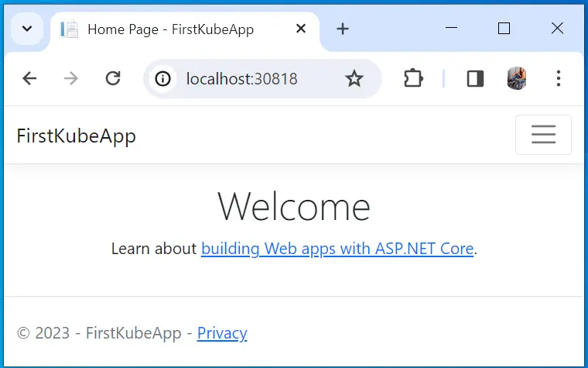Open Chrome's three-dot menu

[559, 78]
